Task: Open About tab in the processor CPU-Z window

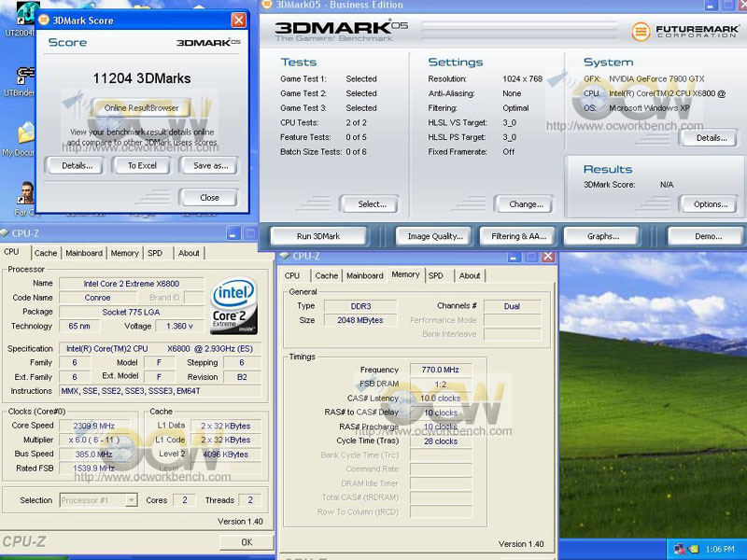Action: tap(189, 253)
